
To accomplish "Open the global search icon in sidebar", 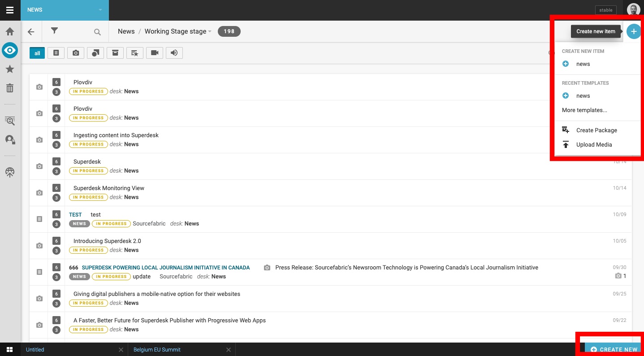I will [x=10, y=120].
